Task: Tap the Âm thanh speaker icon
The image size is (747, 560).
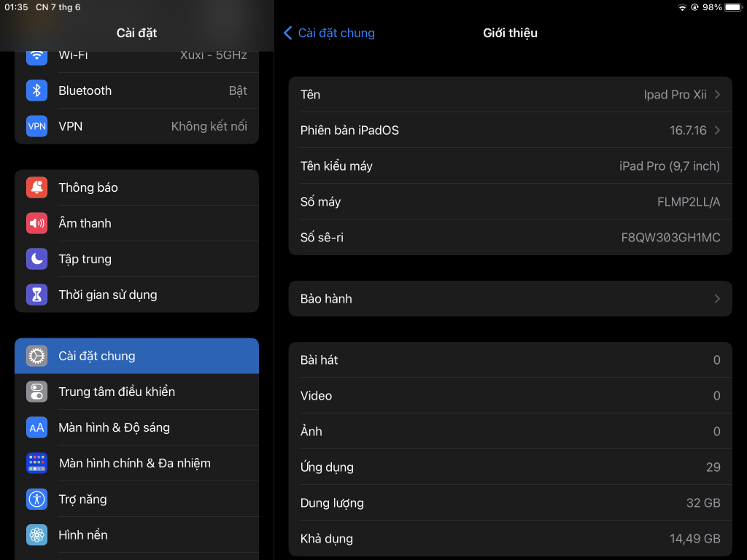Action: [x=36, y=223]
